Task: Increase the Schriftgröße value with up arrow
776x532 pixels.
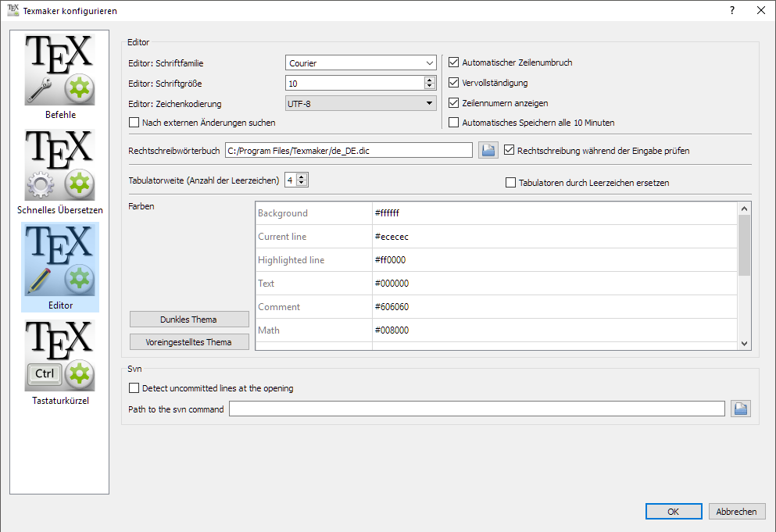Action: point(429,80)
